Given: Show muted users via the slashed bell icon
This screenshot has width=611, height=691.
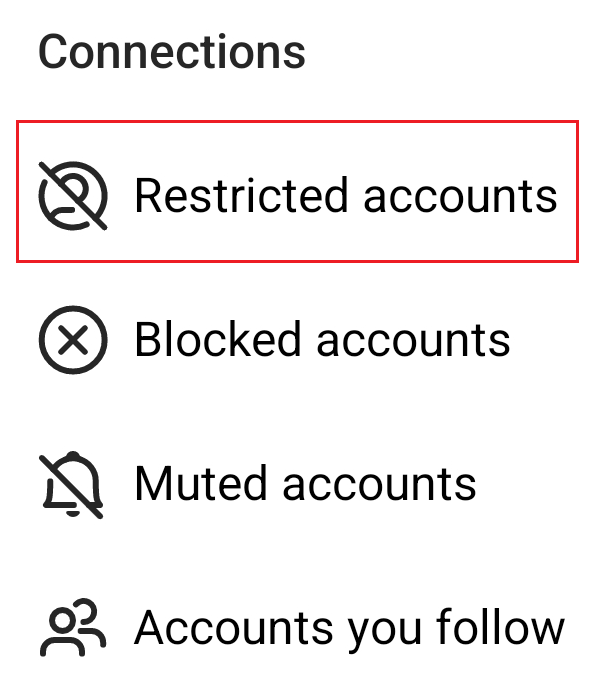Looking at the screenshot, I should click(73, 485).
